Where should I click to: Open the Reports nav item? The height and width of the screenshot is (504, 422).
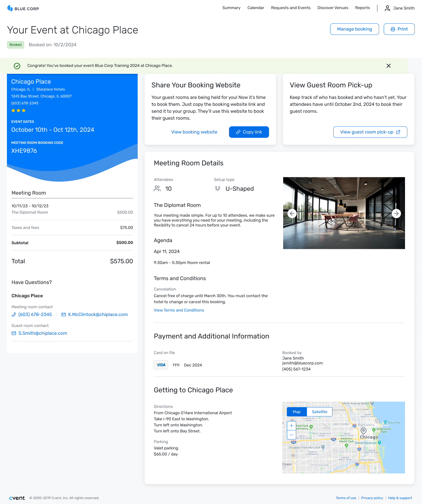362,8
